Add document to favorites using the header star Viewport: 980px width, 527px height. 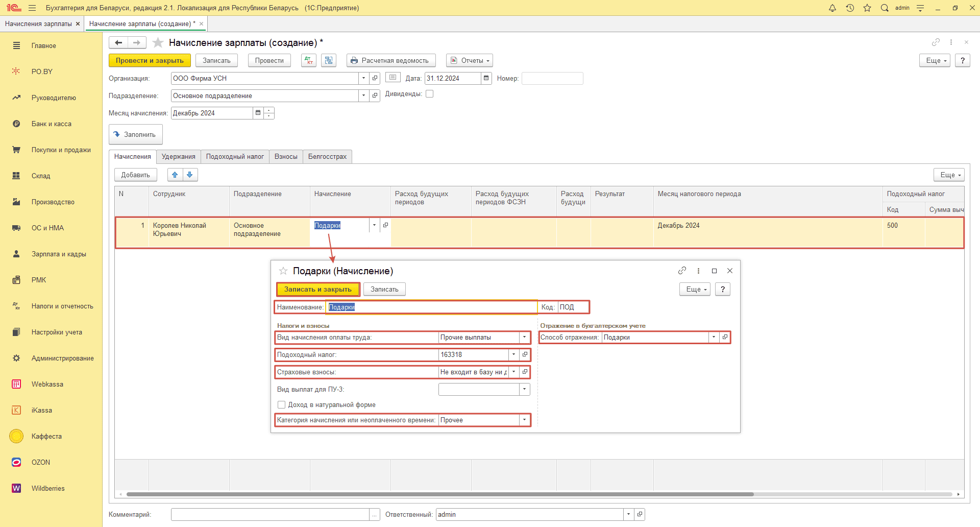pyautogui.click(x=158, y=43)
